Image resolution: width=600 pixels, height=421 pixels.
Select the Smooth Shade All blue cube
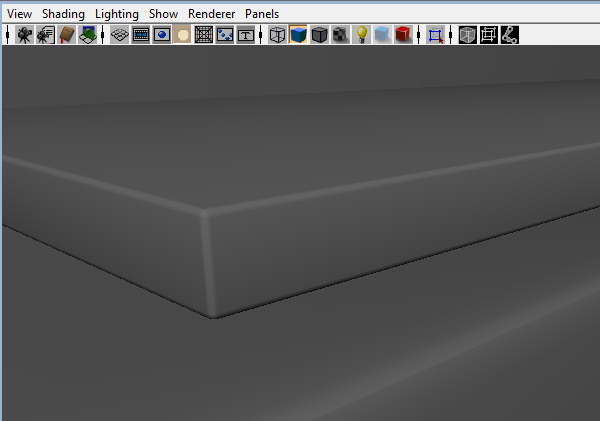pos(298,35)
